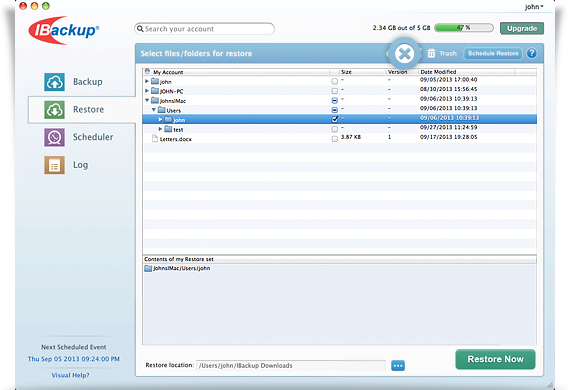Expand the top-level john folder triangle
The height and width of the screenshot is (390, 570).
(147, 81)
